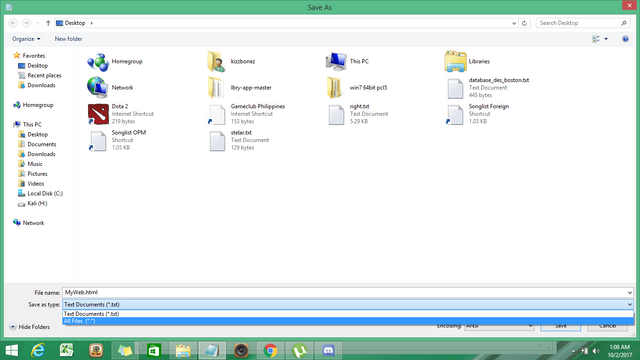Viewport: 640px width, 360px height.
Task: Select stelar.txt text document
Action: (239, 140)
